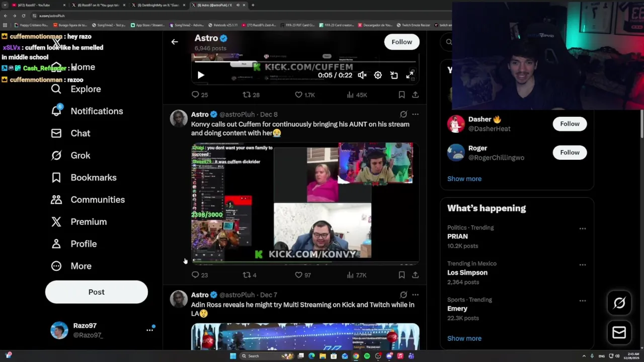Image resolution: width=644 pixels, height=362 pixels.
Task: Open floating messages envelope button
Action: pyautogui.click(x=619, y=333)
